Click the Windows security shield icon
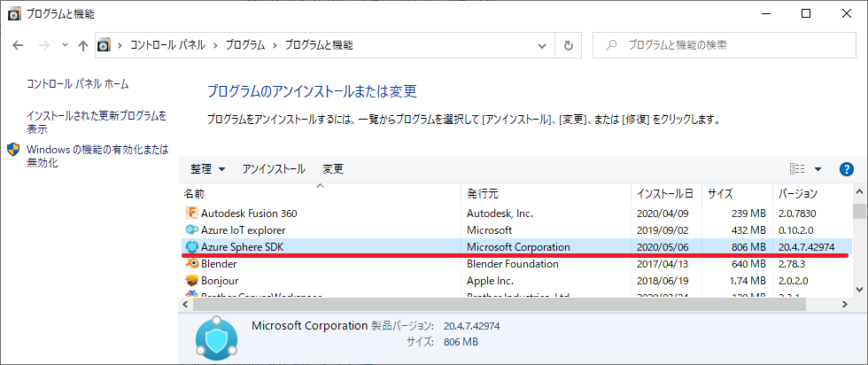Image resolution: width=868 pixels, height=365 pixels. tap(14, 150)
